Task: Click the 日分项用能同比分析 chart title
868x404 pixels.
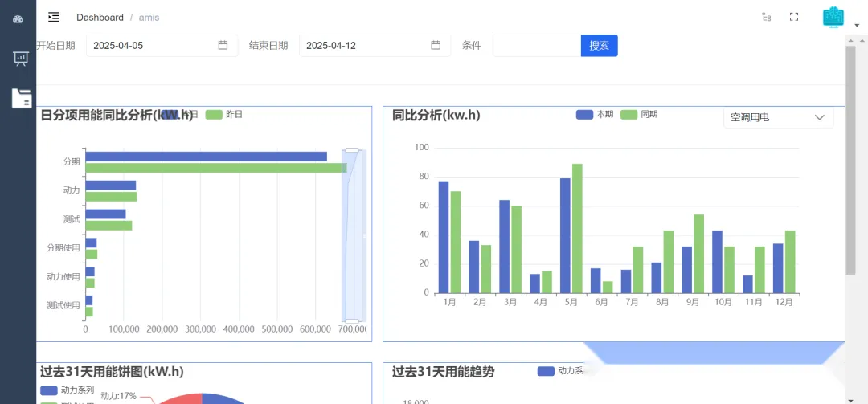Action: 117,115
